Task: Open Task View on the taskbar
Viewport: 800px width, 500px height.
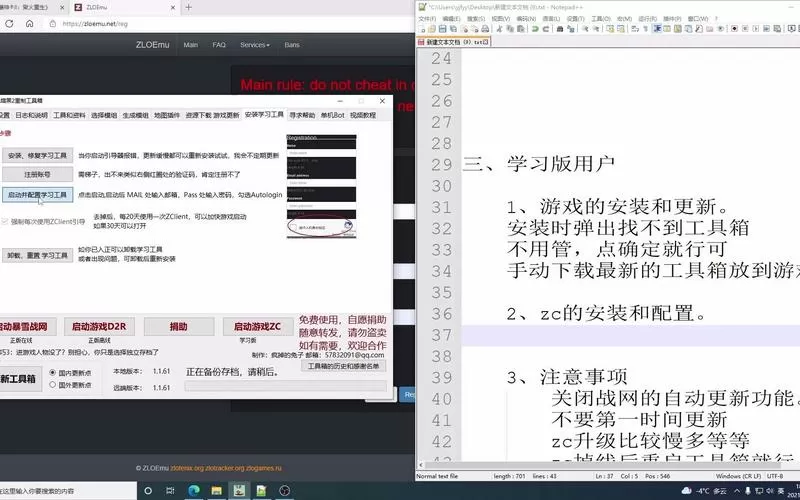Action: click(x=170, y=491)
